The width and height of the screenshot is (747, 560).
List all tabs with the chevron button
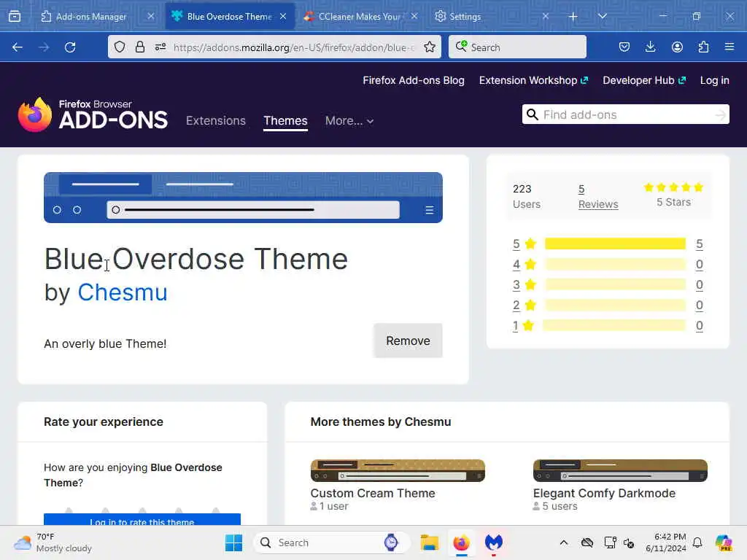(603, 16)
